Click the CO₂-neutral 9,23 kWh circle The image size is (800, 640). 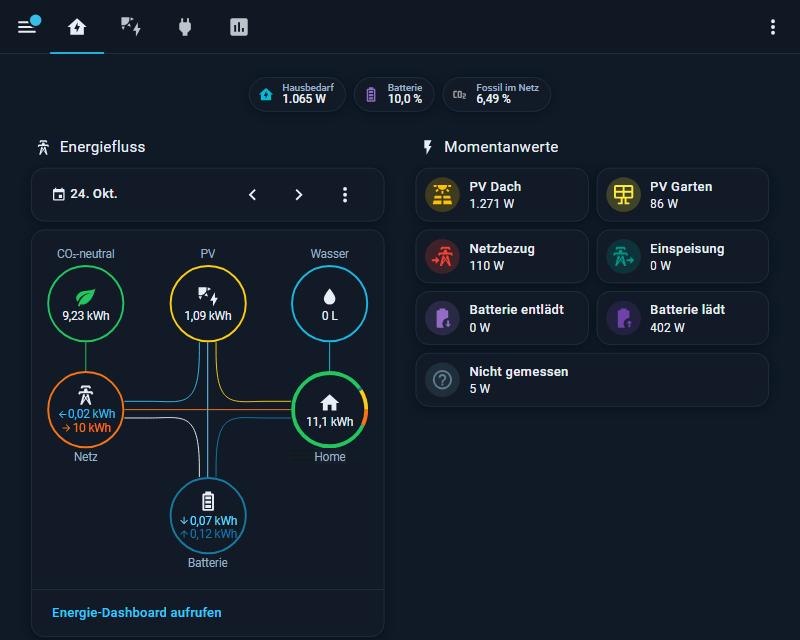coord(86,303)
